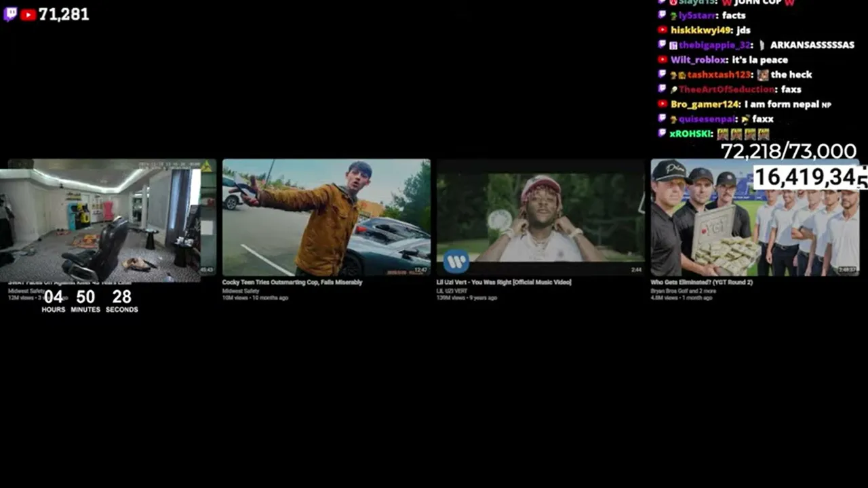Click username Bro_gamer124 in chat

705,104
